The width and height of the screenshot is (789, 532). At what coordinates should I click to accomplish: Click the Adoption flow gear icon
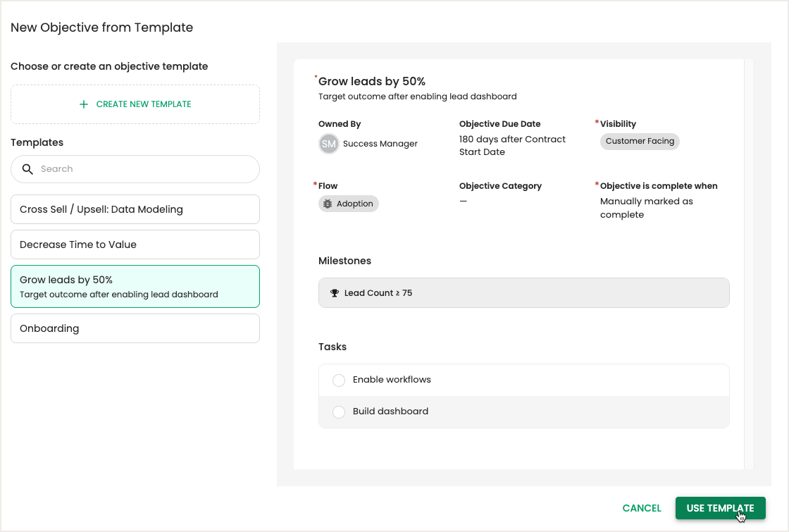coord(328,204)
